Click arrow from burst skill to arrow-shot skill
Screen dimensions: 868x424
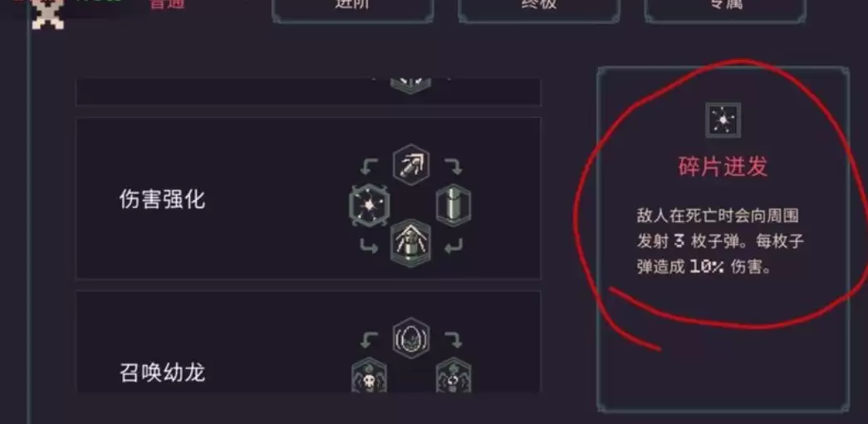(370, 165)
